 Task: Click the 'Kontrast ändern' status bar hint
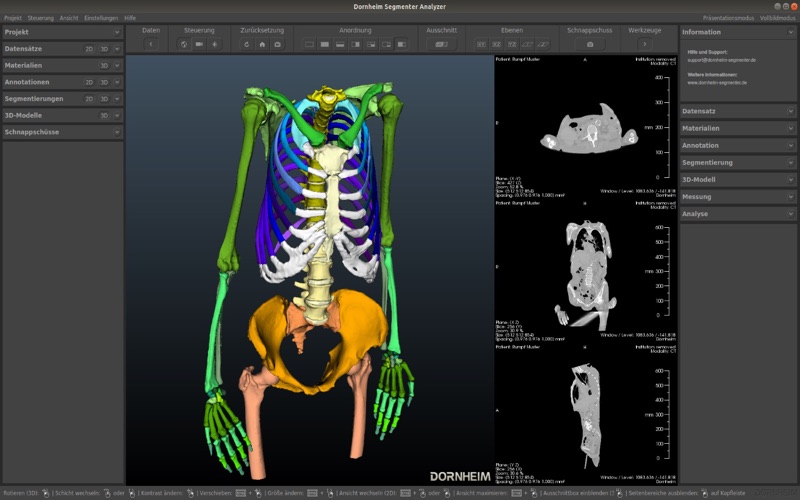coord(161,493)
